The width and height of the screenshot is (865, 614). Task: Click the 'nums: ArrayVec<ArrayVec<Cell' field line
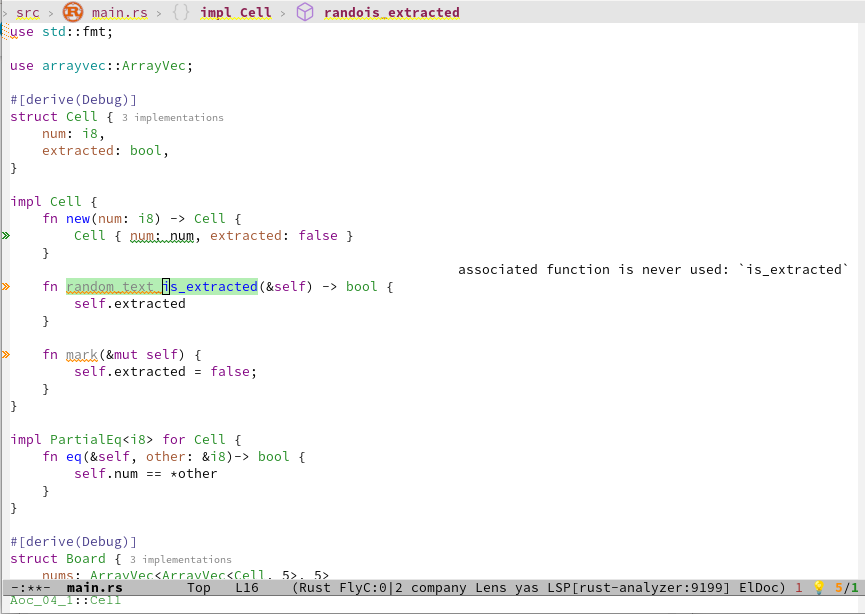[185, 575]
